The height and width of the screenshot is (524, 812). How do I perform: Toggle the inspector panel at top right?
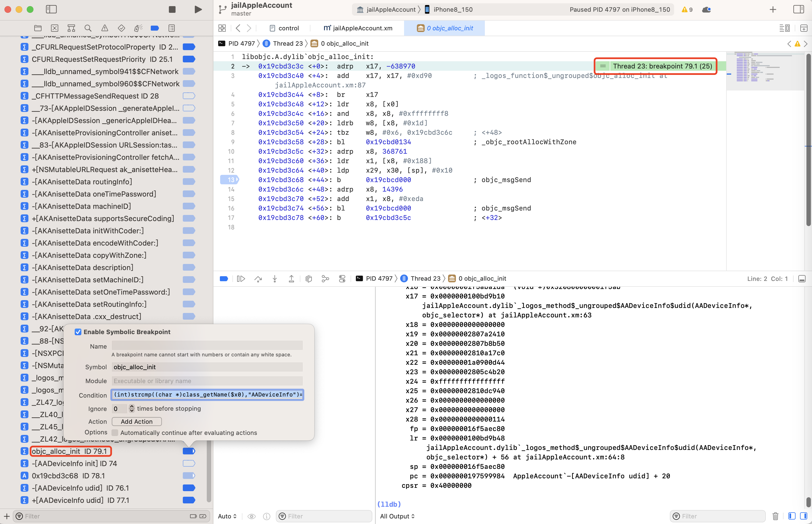(798, 9)
